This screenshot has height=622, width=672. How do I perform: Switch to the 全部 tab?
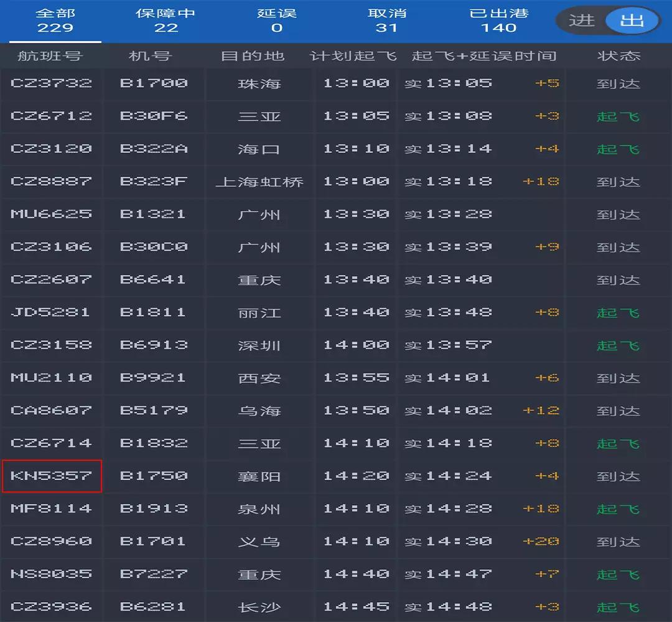tap(55, 21)
